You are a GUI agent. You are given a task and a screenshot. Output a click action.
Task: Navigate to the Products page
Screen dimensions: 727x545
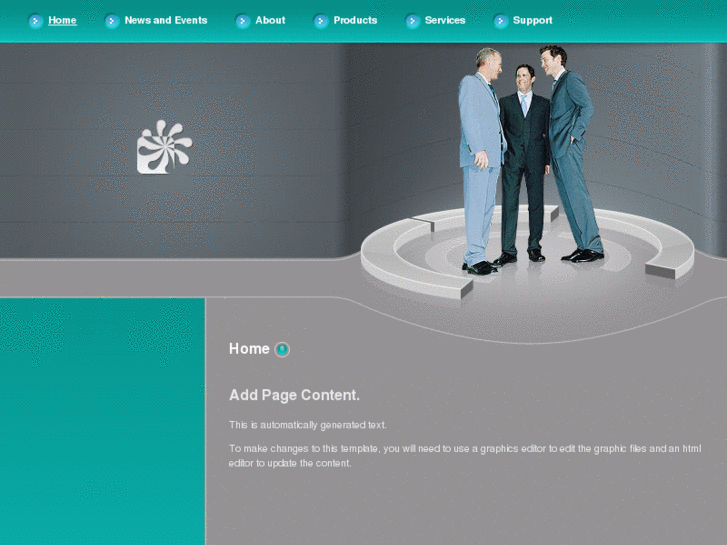click(x=355, y=20)
